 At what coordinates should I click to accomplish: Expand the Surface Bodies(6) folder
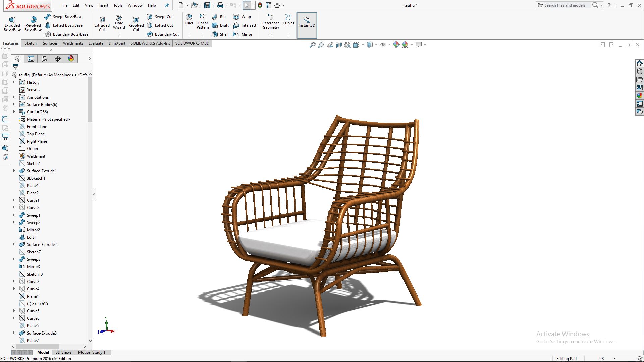[x=14, y=104]
